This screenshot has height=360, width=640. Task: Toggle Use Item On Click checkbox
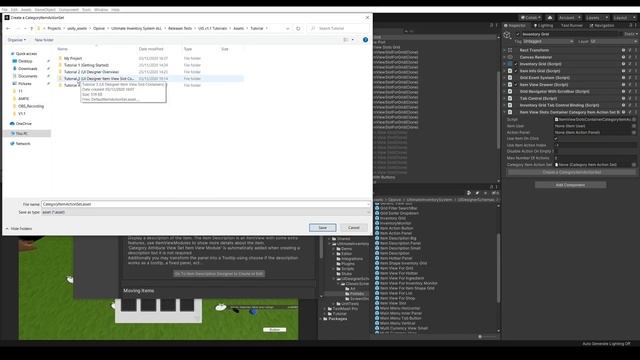pos(556,139)
